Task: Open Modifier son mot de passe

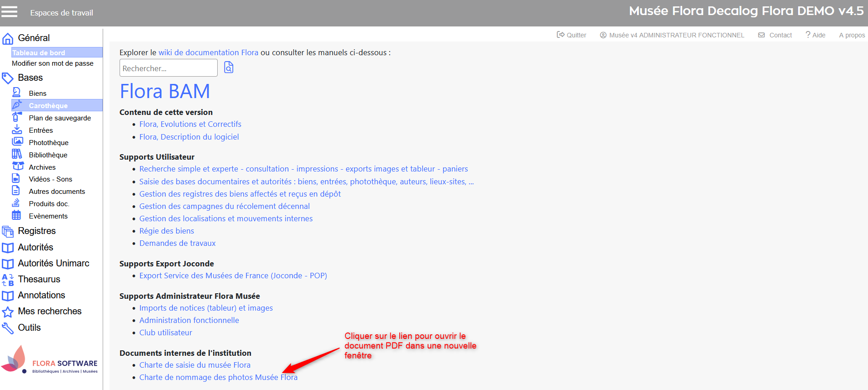Action: coord(52,63)
